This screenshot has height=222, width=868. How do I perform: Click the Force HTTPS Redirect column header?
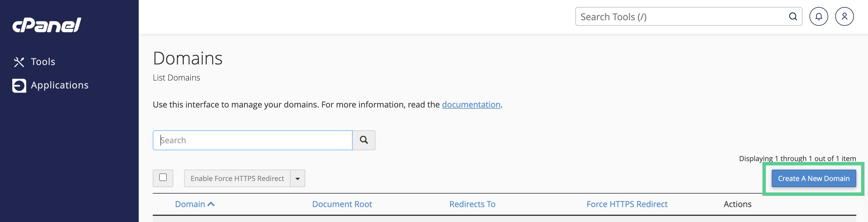point(627,204)
